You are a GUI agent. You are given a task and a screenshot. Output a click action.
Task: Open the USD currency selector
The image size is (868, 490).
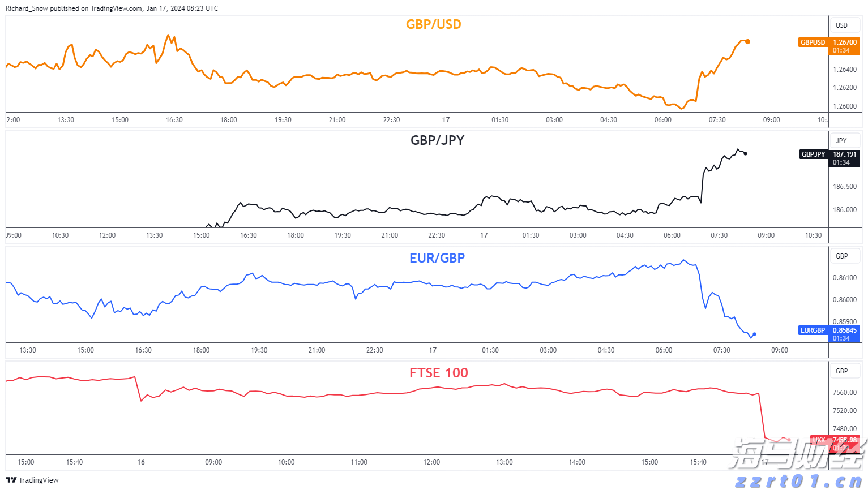pos(842,25)
